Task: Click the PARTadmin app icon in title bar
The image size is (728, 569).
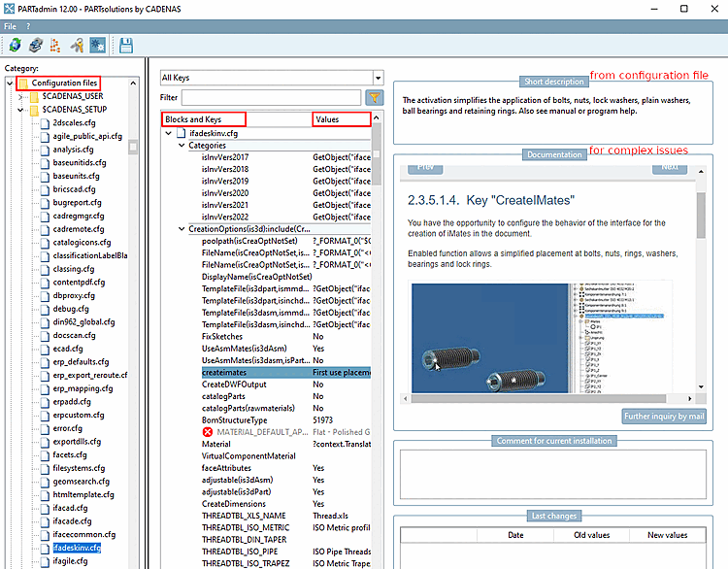Action: [9, 9]
